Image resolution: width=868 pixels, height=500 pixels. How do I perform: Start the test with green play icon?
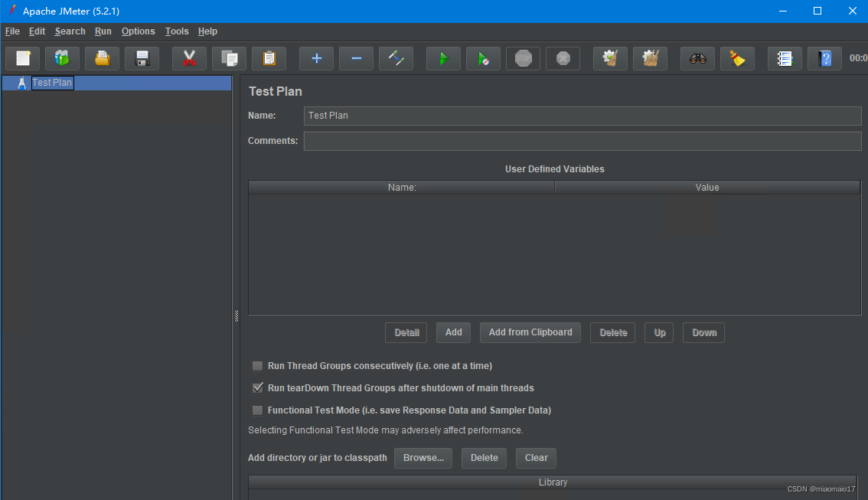(443, 58)
